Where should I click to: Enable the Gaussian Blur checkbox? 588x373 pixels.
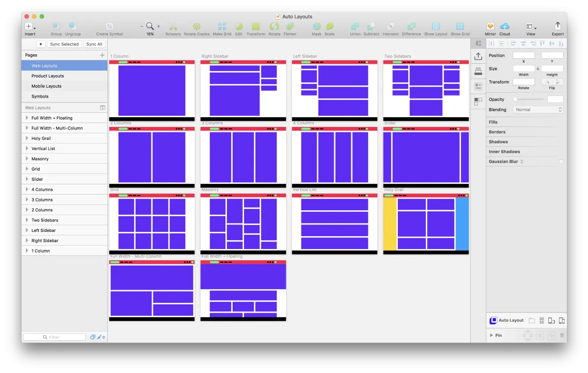(561, 161)
